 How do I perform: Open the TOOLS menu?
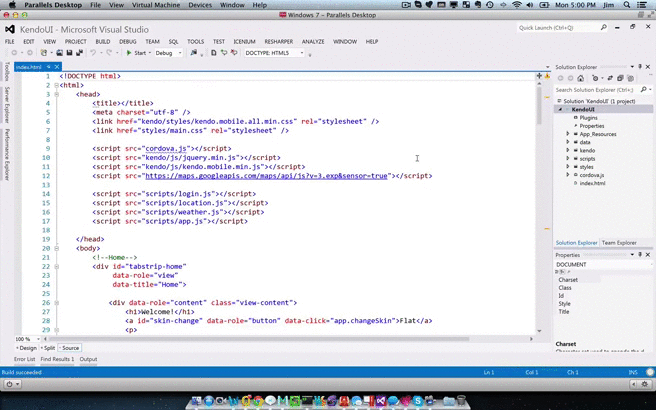tap(195, 41)
